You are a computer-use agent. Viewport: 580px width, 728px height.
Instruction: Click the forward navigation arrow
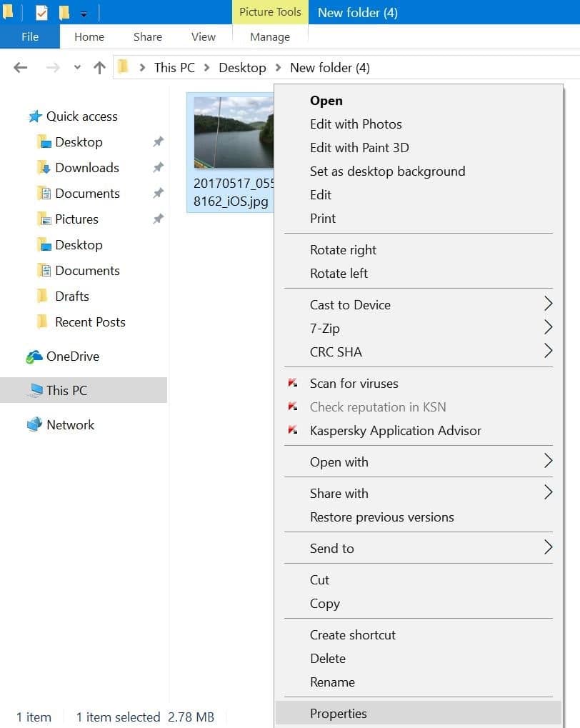point(51,67)
